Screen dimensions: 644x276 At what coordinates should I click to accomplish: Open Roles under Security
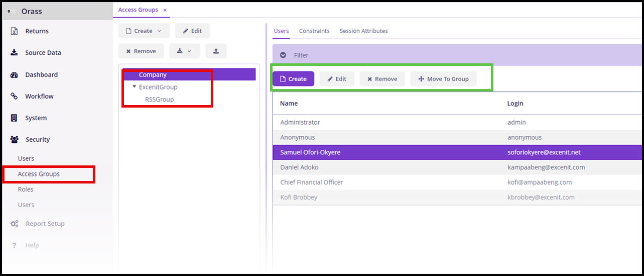point(26,190)
